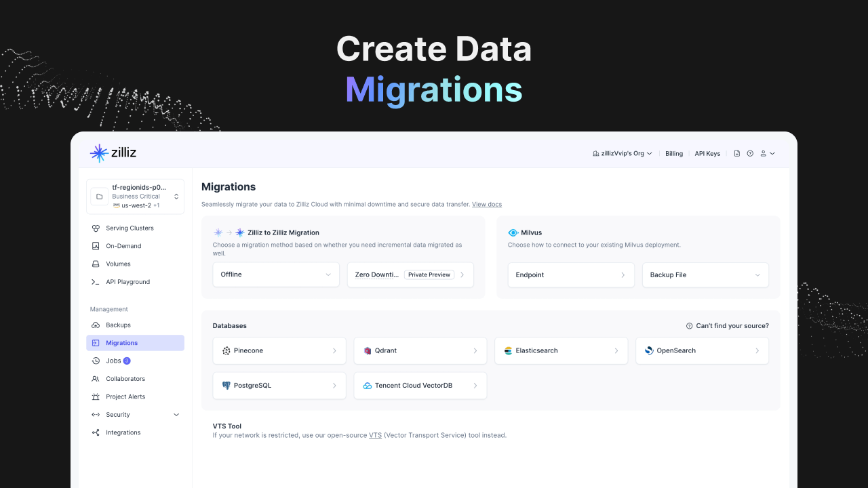Click the Jobs clock icon

[x=96, y=361]
